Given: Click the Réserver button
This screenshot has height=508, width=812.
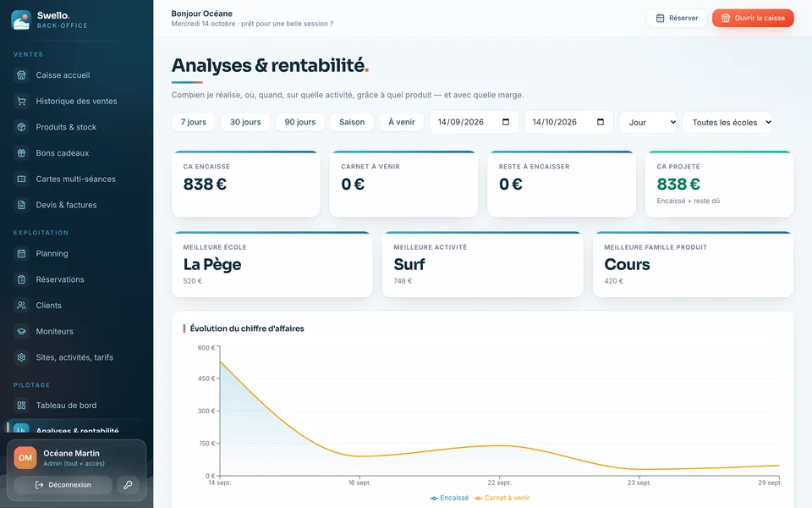Looking at the screenshot, I should click(x=677, y=18).
